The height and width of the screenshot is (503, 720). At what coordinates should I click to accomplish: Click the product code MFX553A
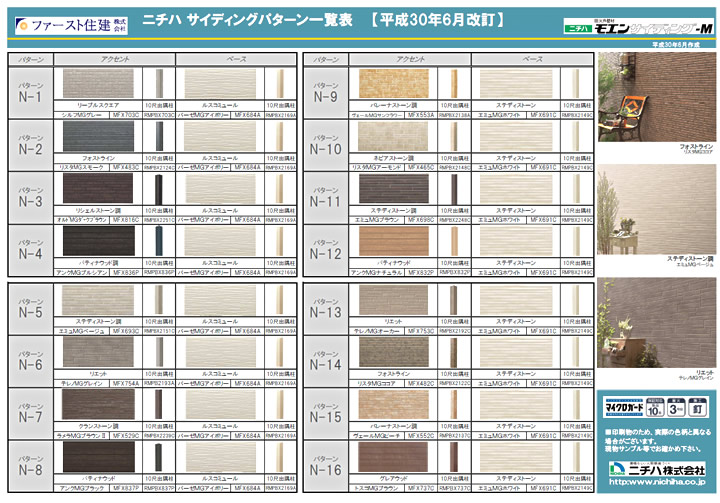click(421, 115)
